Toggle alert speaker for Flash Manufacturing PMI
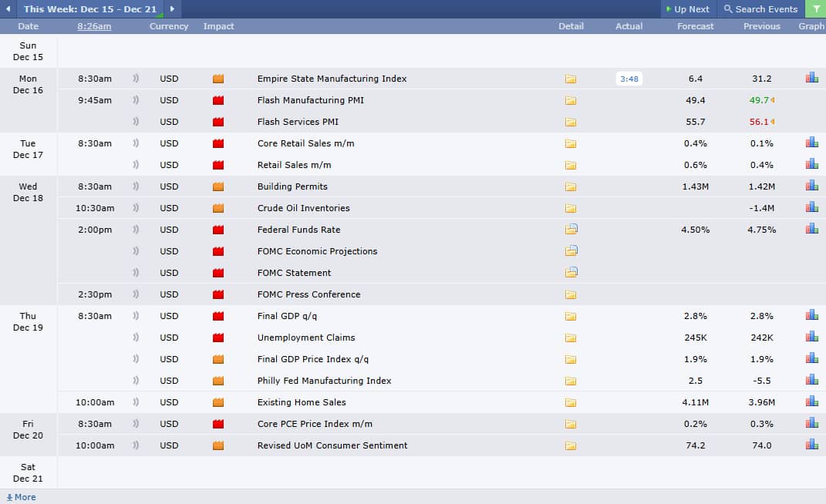The height and width of the screenshot is (504, 826). pos(137,100)
